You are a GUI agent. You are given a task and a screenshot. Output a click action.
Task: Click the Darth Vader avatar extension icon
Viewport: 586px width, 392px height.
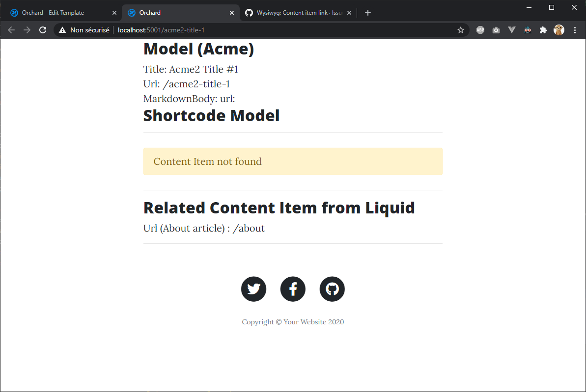(527, 29)
